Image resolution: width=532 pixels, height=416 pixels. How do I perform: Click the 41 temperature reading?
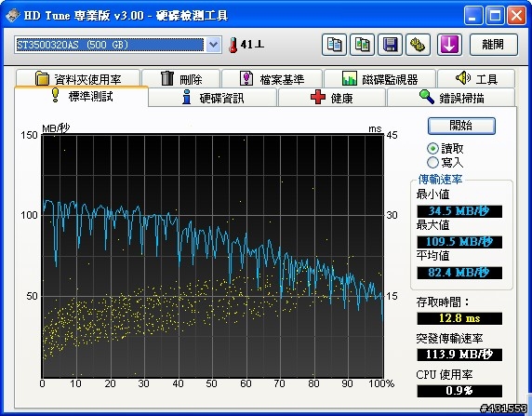252,45
